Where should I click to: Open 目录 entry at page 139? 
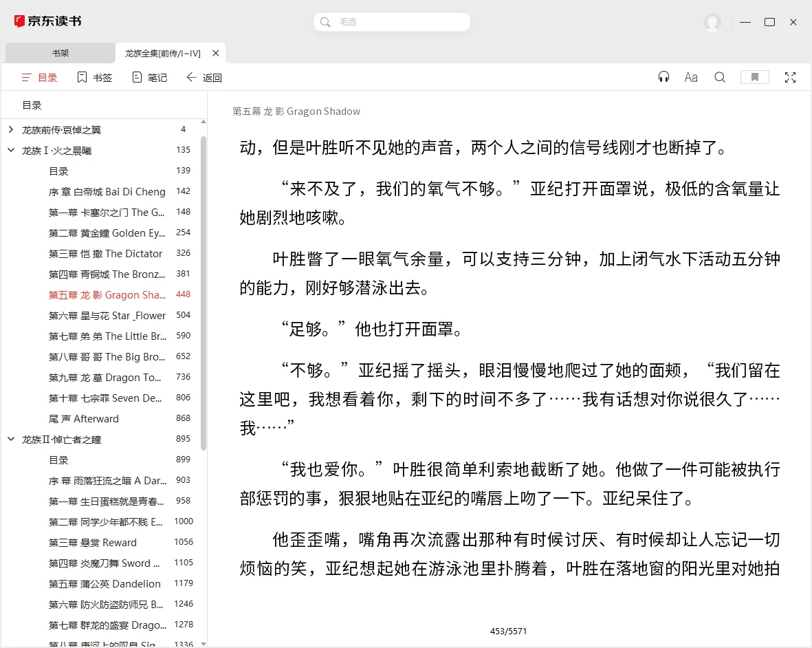click(x=58, y=171)
